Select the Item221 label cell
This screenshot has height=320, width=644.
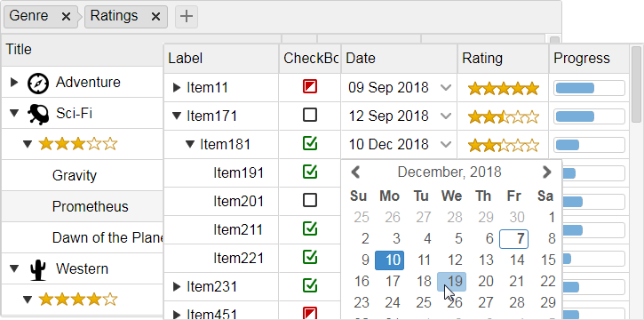pos(222,258)
